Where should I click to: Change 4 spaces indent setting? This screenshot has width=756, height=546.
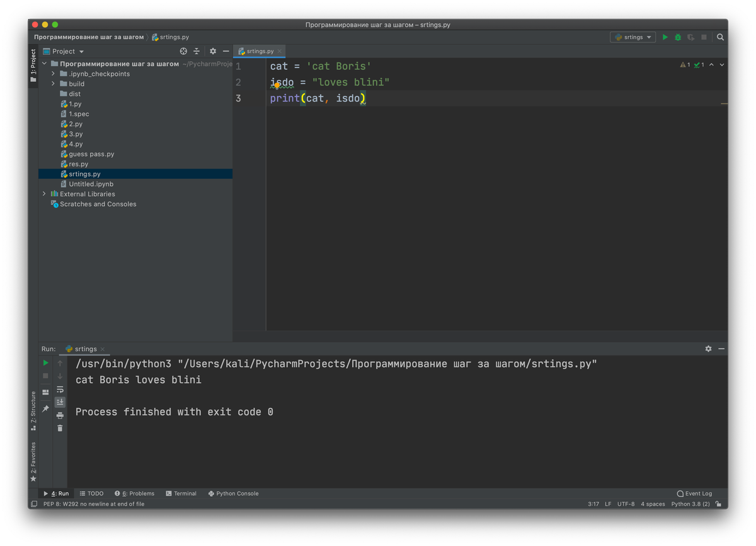[x=653, y=504]
